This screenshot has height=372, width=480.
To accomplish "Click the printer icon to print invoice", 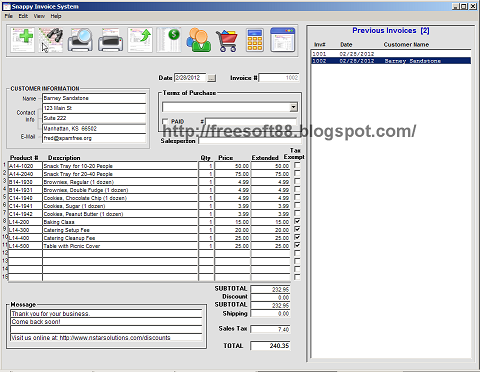I will click(110, 40).
